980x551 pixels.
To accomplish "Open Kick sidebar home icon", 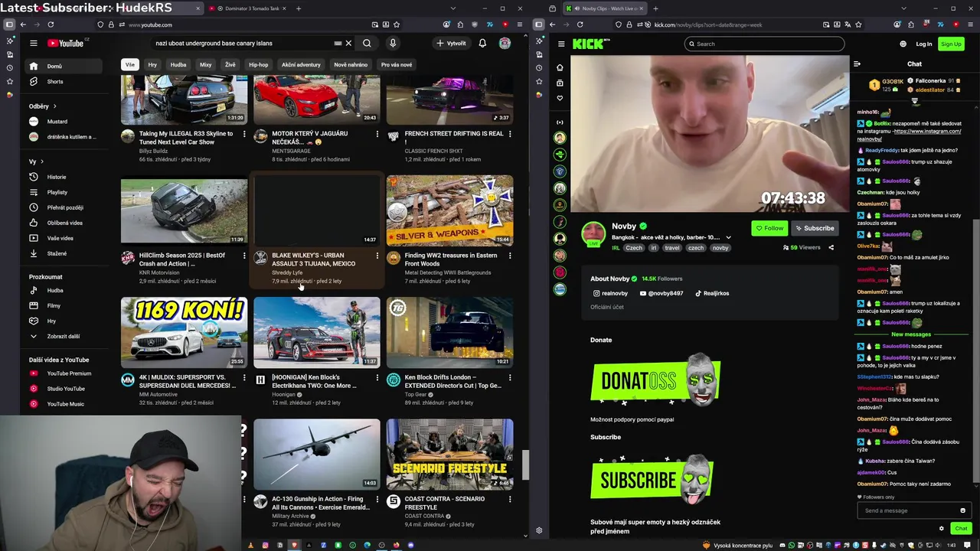I will click(x=560, y=67).
